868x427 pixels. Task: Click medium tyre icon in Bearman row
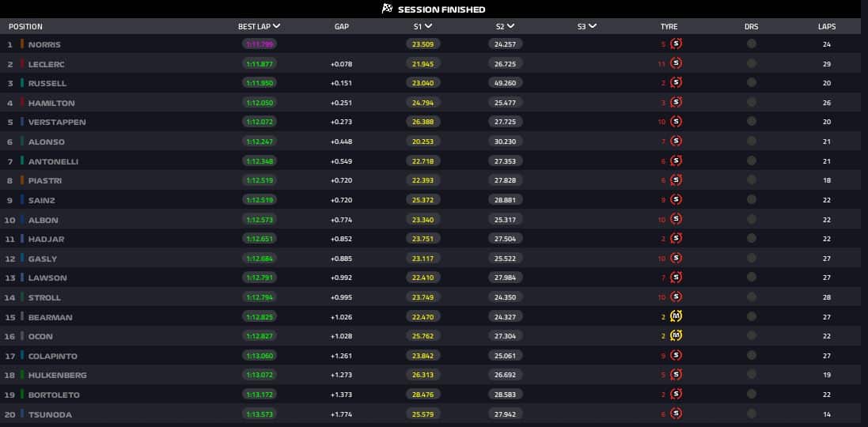point(676,316)
